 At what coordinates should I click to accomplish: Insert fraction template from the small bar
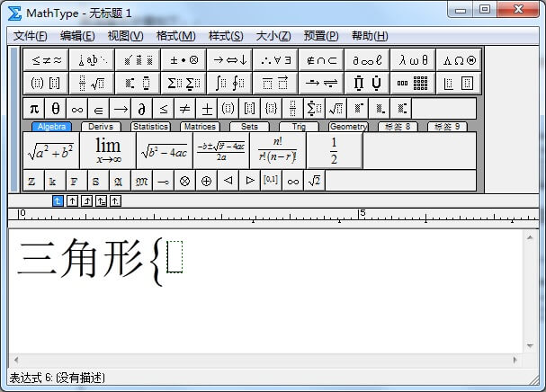(293, 109)
